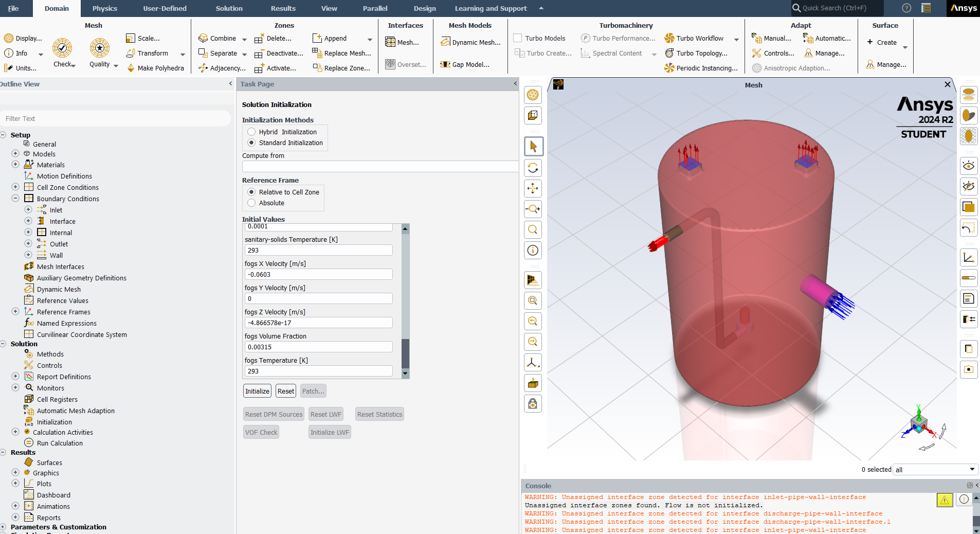Launch the Turbo Workflow tool
This screenshot has height=534, width=980.
[x=694, y=38]
